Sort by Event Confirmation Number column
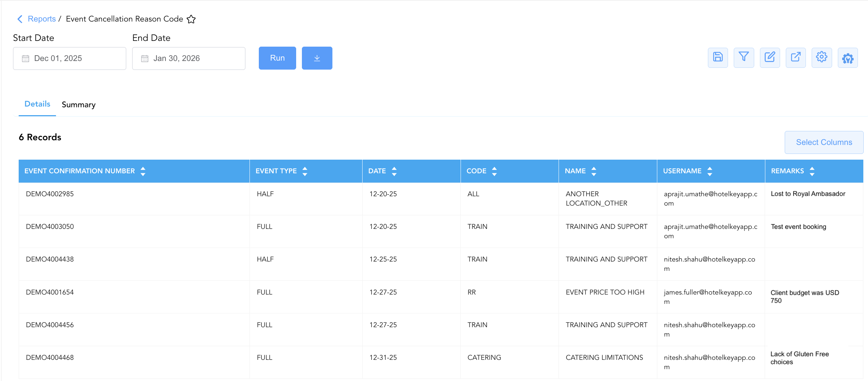The width and height of the screenshot is (868, 381). coord(143,171)
